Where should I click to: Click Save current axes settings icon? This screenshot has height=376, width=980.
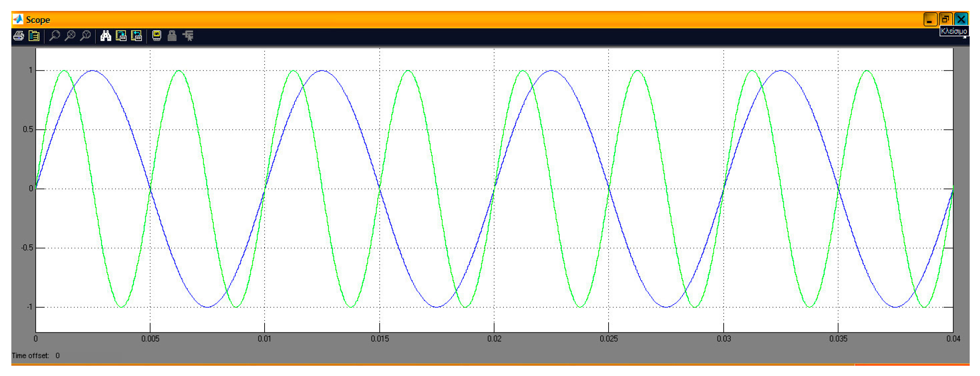121,36
